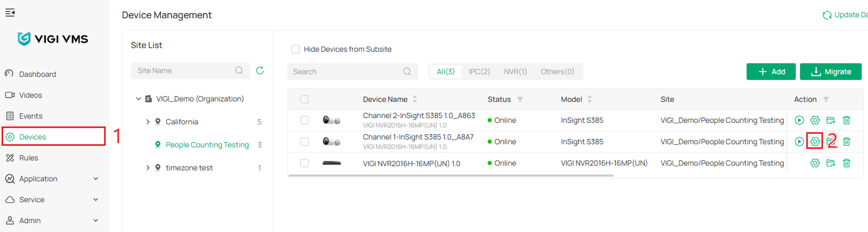The height and width of the screenshot is (232, 868).
Task: Expand the California site
Action: point(148,122)
